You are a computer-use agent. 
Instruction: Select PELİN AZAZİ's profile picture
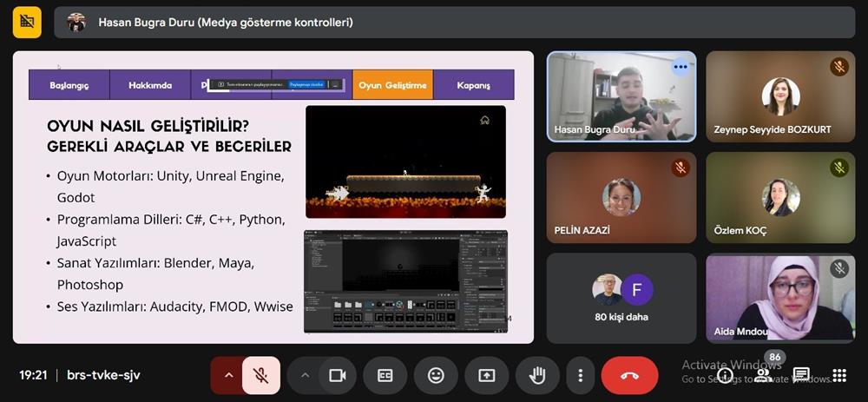(x=621, y=197)
